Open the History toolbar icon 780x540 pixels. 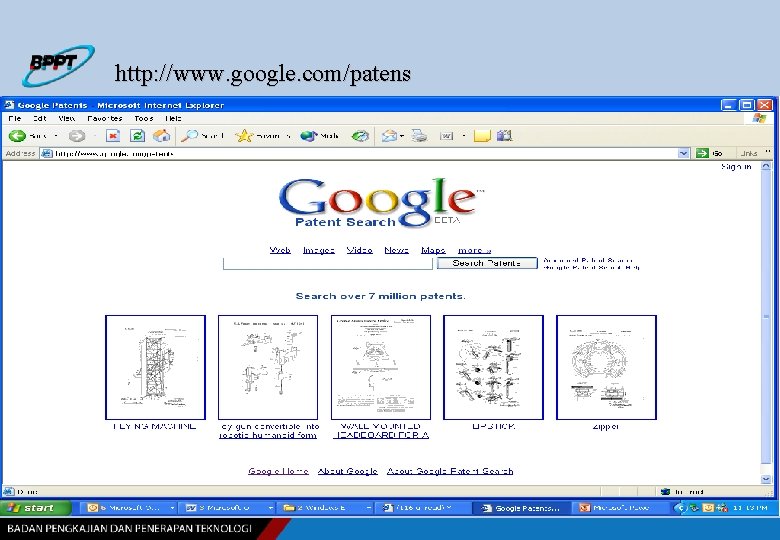pyautogui.click(x=360, y=136)
